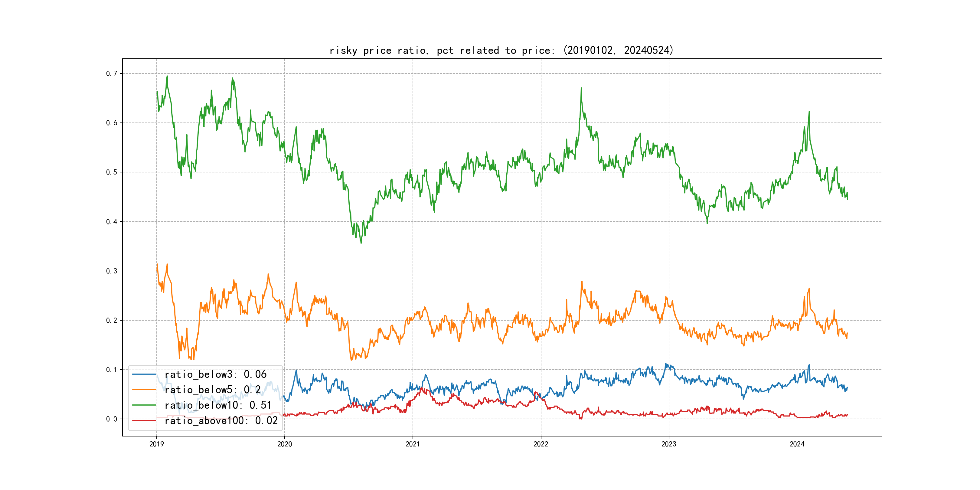Select the 'ratio_below5: 0.2' legend label
The image size is (980, 490).
pyautogui.click(x=212, y=390)
